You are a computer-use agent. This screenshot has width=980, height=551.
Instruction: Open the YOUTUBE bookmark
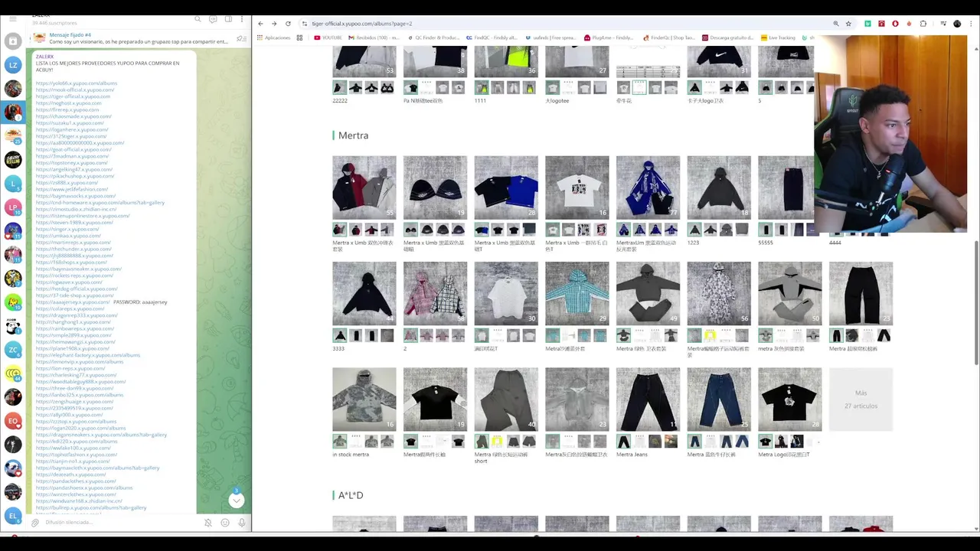click(328, 37)
